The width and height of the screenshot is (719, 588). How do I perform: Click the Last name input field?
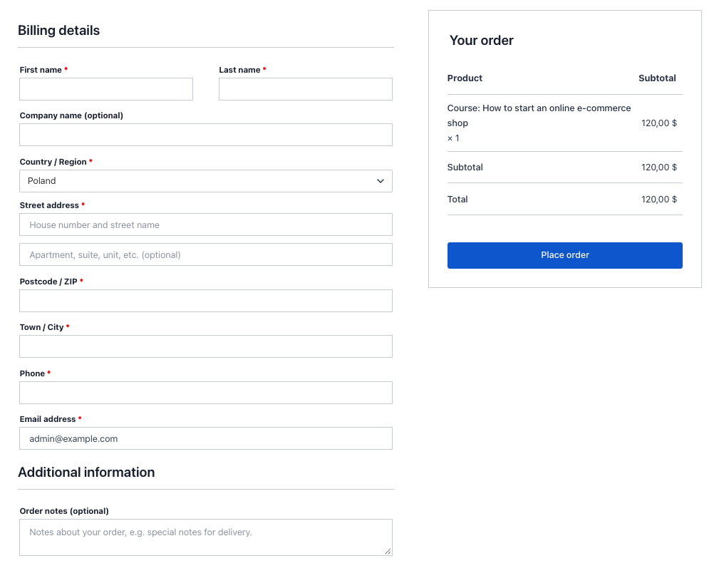(x=306, y=89)
